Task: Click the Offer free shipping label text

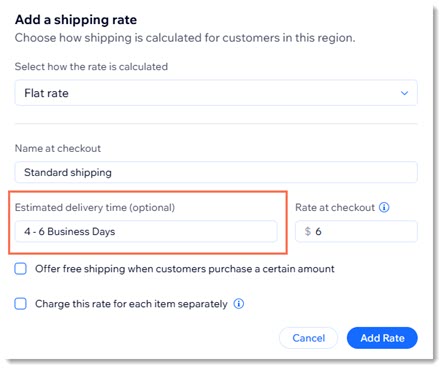Action: click(x=185, y=269)
